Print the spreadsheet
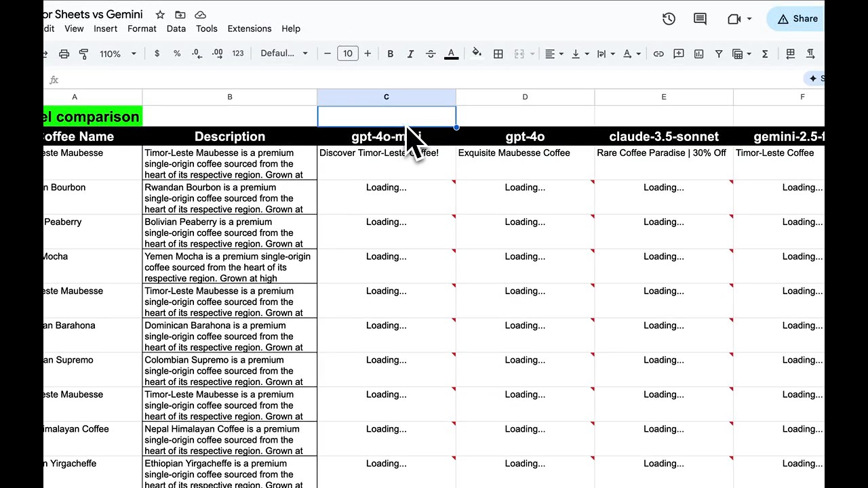The width and height of the screenshot is (868, 488). pyautogui.click(x=64, y=54)
